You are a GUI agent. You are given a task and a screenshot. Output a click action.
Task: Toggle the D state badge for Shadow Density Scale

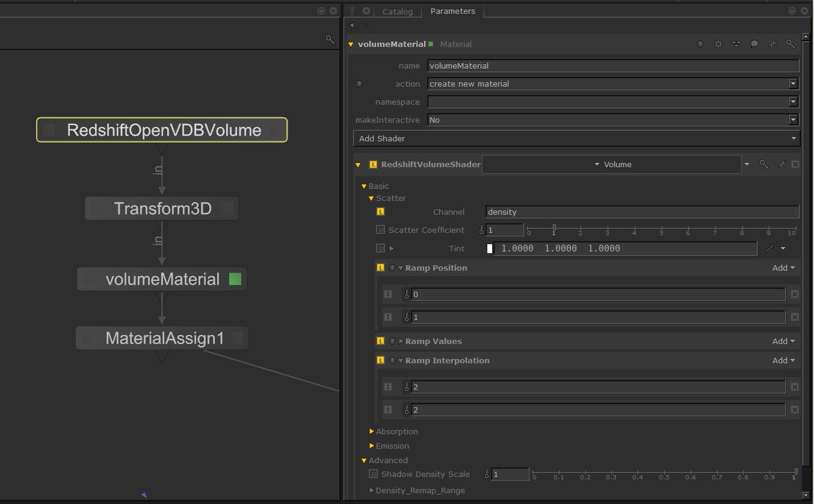(373, 474)
